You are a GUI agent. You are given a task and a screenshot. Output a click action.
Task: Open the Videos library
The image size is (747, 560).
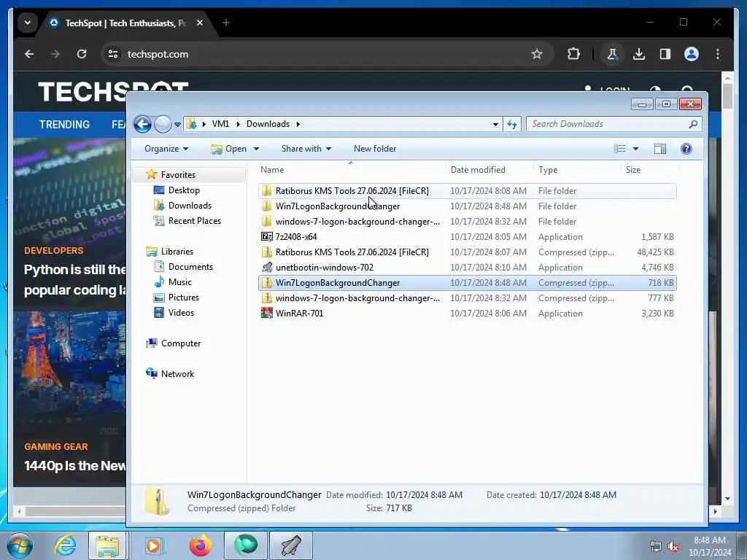coord(181,312)
